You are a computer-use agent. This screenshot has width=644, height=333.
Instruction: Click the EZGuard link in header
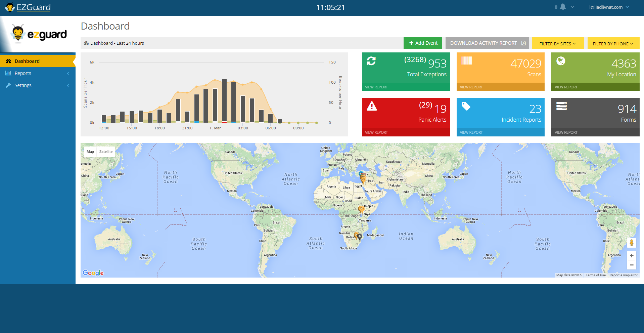pos(34,7)
